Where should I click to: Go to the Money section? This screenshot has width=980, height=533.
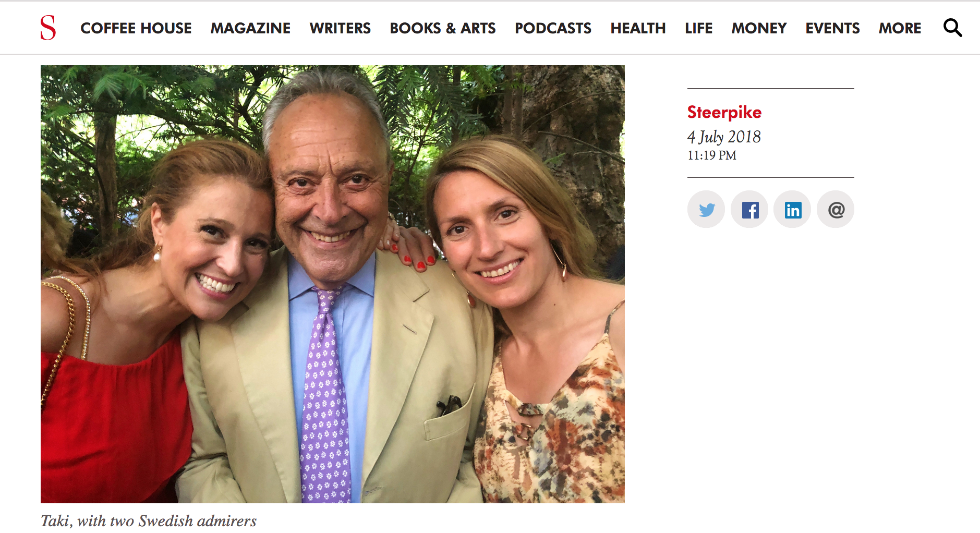click(759, 28)
